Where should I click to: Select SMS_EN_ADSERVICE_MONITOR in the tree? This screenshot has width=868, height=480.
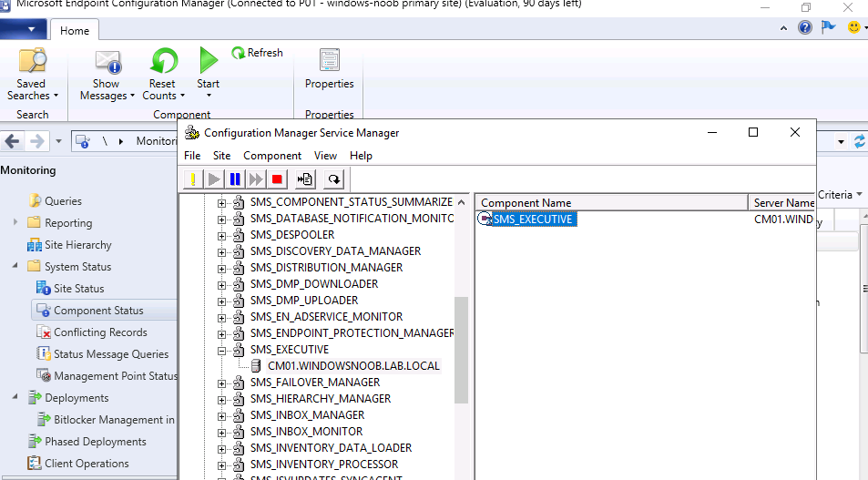[x=326, y=317]
